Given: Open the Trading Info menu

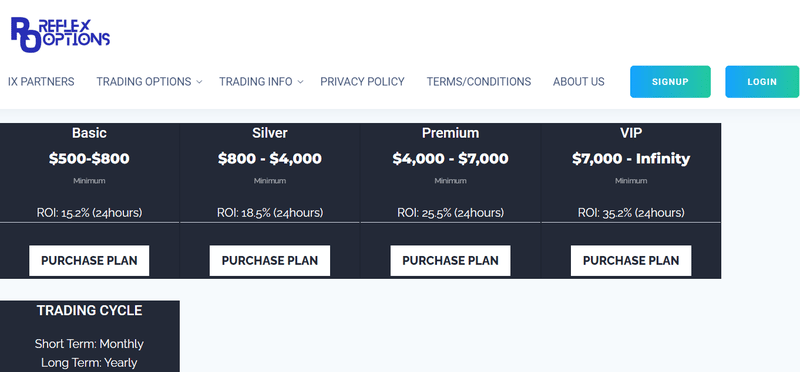Looking at the screenshot, I should click(x=256, y=82).
